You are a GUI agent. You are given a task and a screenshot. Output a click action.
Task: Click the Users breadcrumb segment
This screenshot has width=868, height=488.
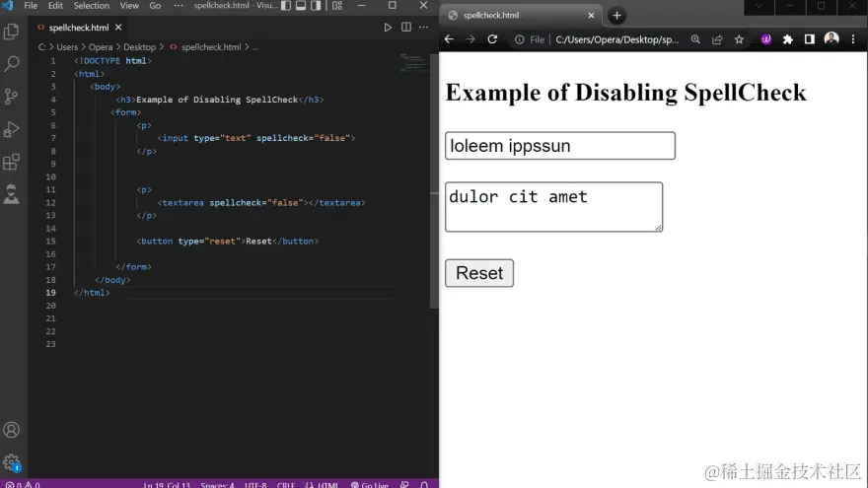tap(67, 47)
